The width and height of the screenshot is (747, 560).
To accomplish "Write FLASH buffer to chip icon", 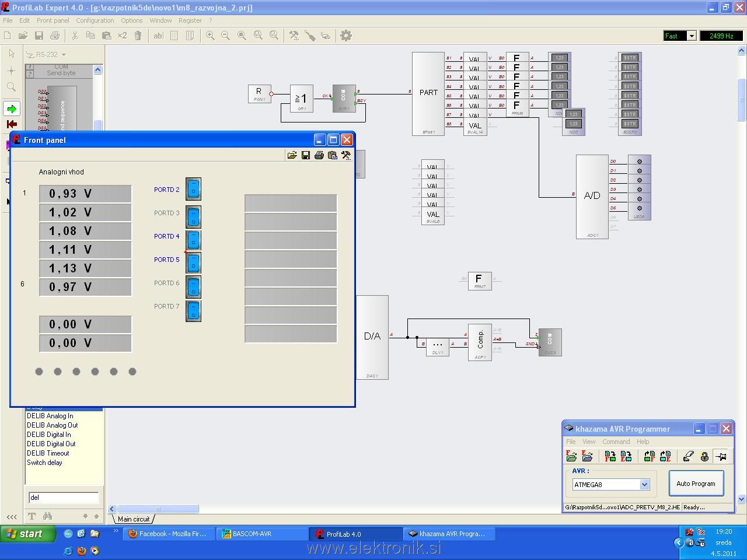I will [x=610, y=456].
